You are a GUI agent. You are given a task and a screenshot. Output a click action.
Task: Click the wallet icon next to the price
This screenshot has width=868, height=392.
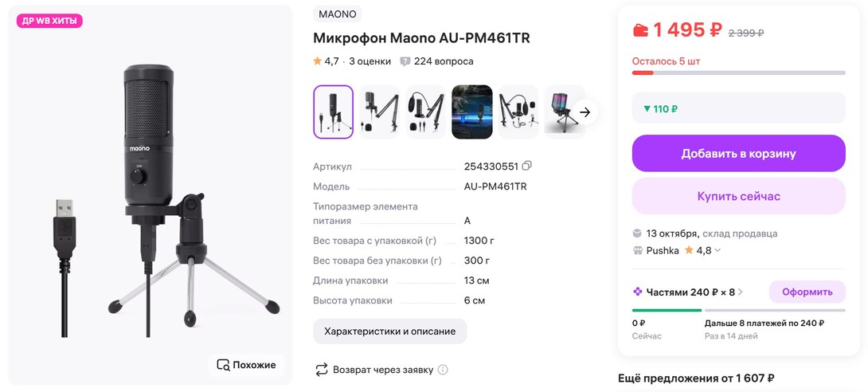(640, 30)
